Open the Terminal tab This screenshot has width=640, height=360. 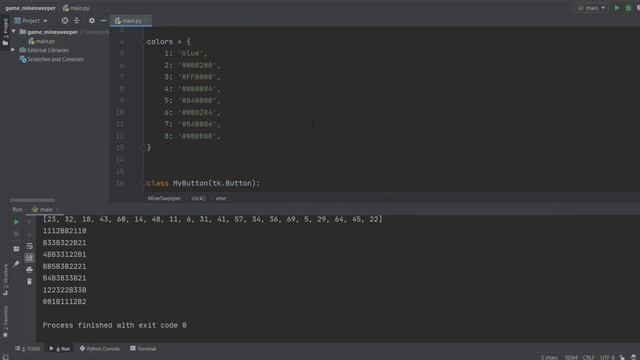click(143, 349)
